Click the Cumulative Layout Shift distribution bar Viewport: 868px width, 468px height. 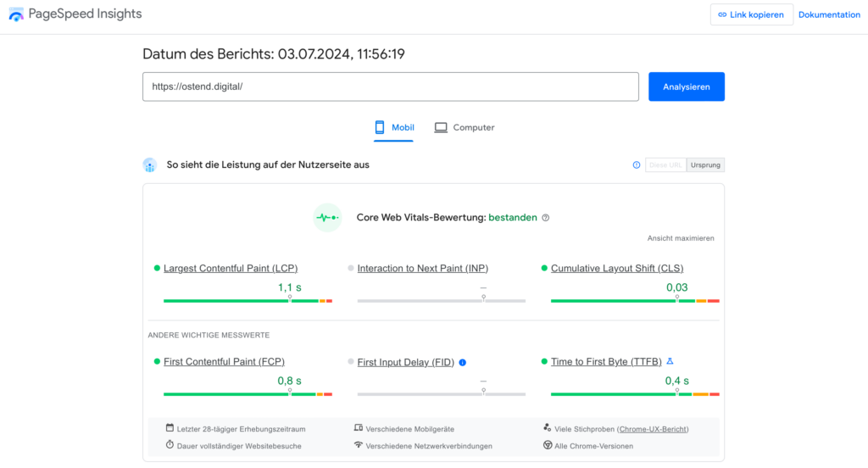[634, 301]
